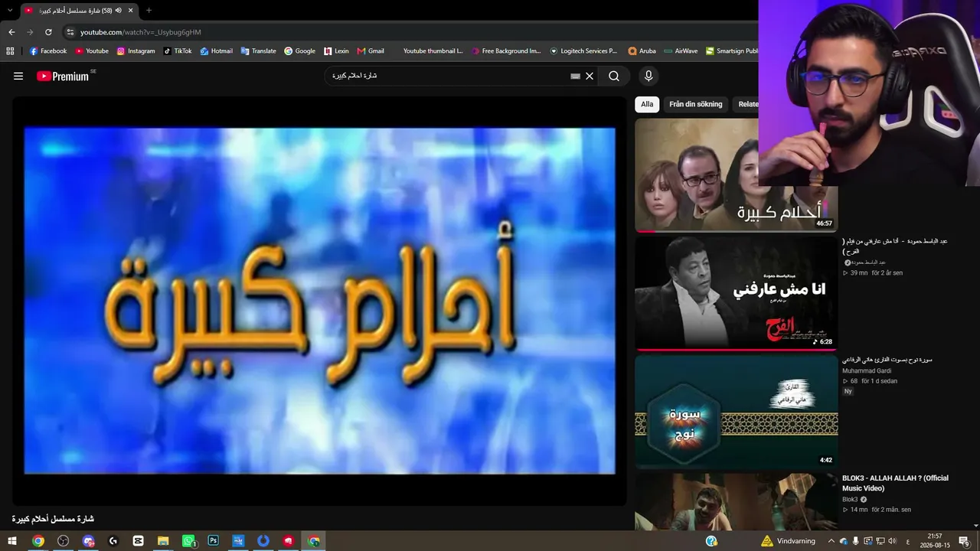Open WhatsApp from the taskbar
980x551 pixels.
tap(188, 541)
